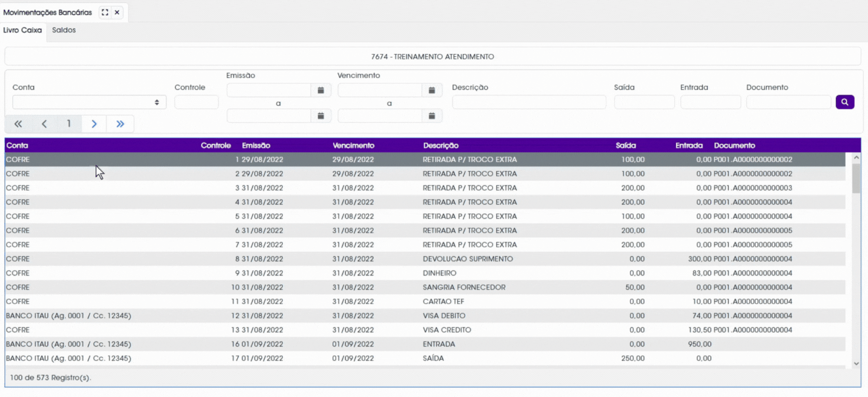Image resolution: width=868 pixels, height=397 pixels.
Task: Sort table by Conta column header
Action: tap(17, 146)
